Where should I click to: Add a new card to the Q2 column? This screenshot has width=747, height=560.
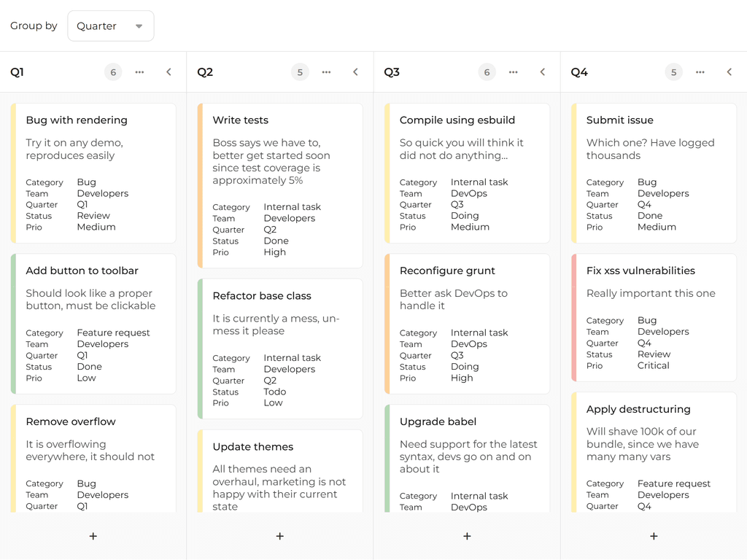click(x=279, y=536)
